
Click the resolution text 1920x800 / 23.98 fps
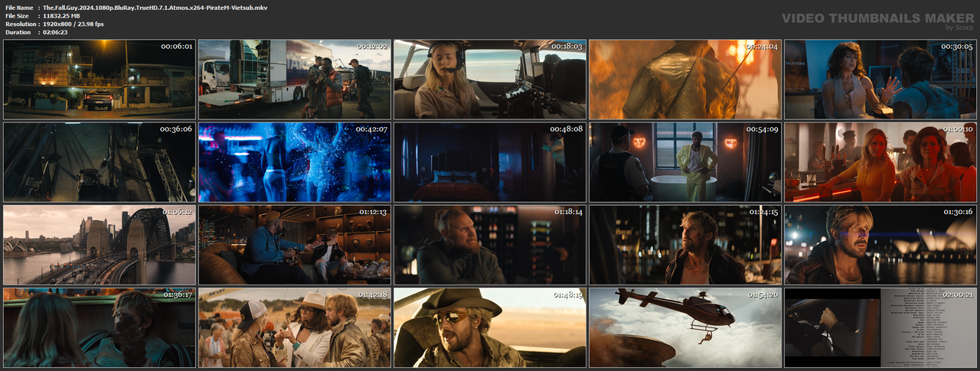click(73, 24)
